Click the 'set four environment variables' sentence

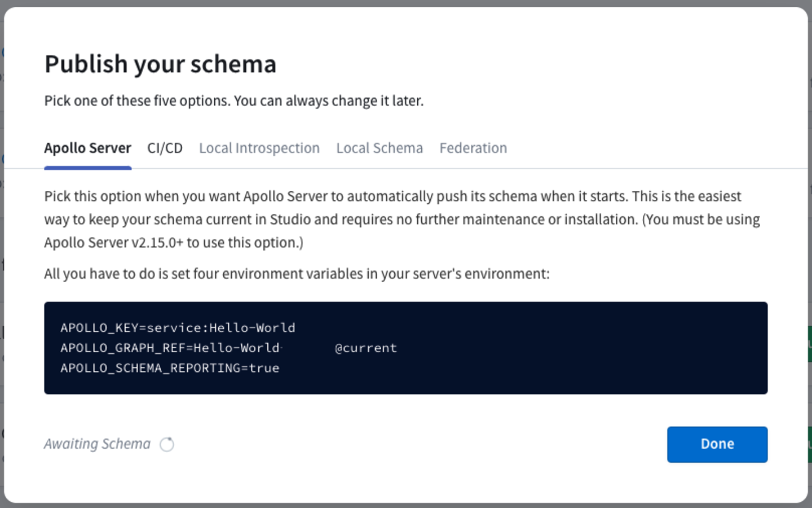tap(297, 274)
